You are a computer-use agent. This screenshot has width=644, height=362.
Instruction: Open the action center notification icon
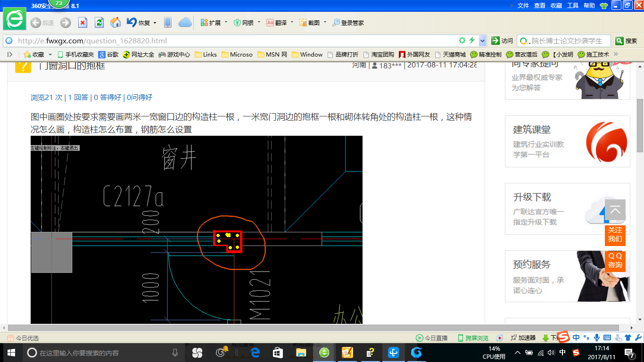629,353
